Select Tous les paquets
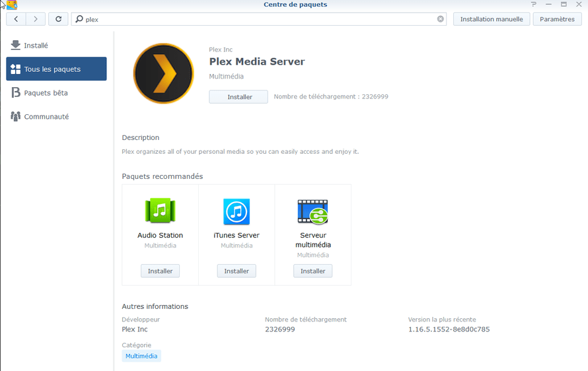Viewport: 588px width, 371px height. coord(56,69)
